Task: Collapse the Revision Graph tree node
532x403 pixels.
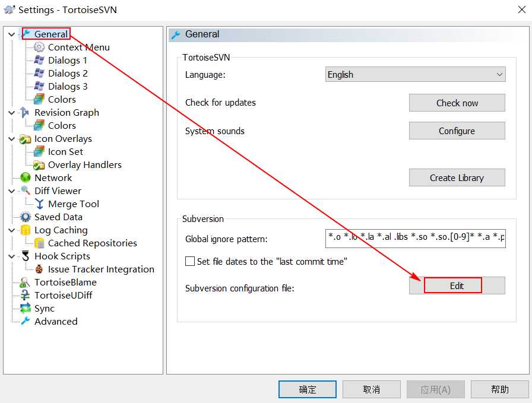Action: point(11,113)
